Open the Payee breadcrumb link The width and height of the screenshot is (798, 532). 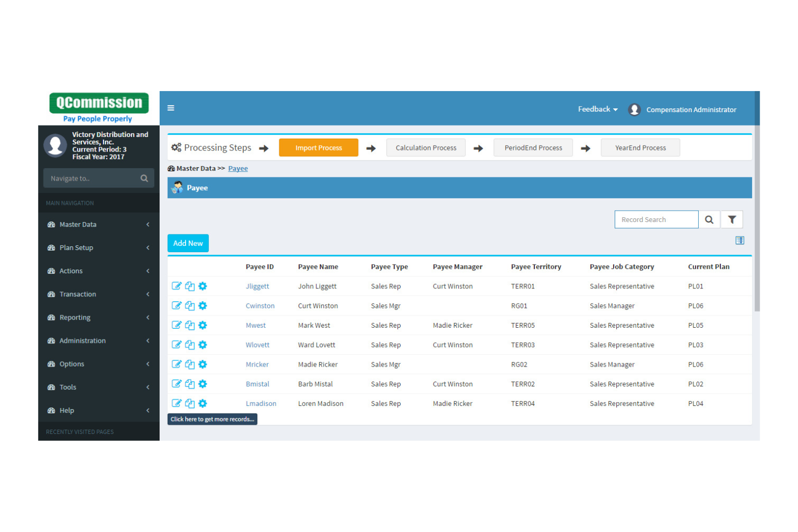(238, 168)
